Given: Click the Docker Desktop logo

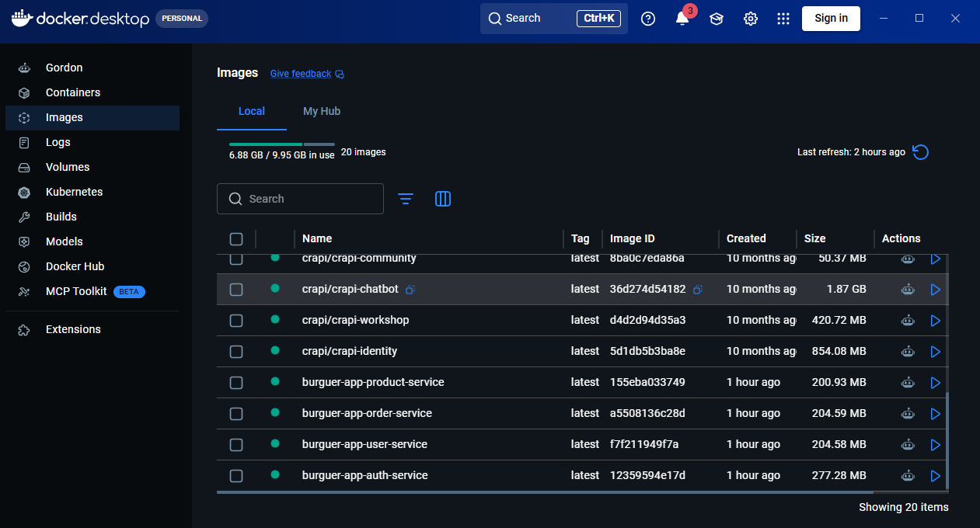Looking at the screenshot, I should pos(80,18).
